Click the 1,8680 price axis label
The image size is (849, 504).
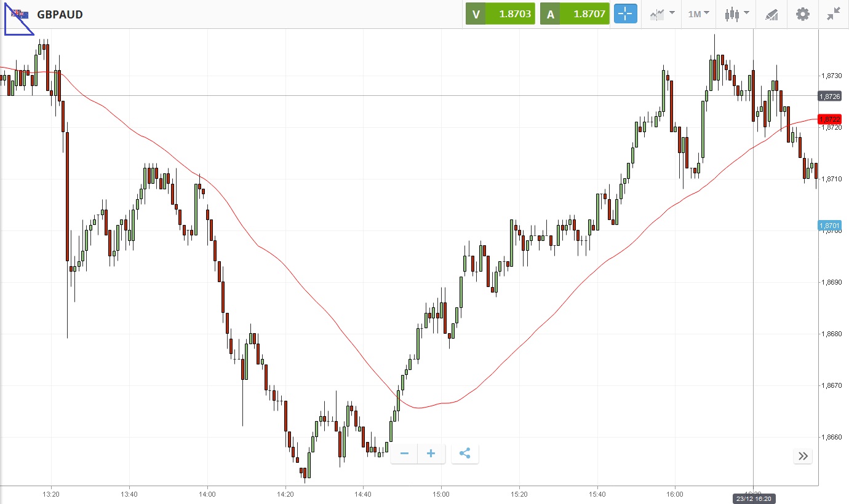pos(831,334)
